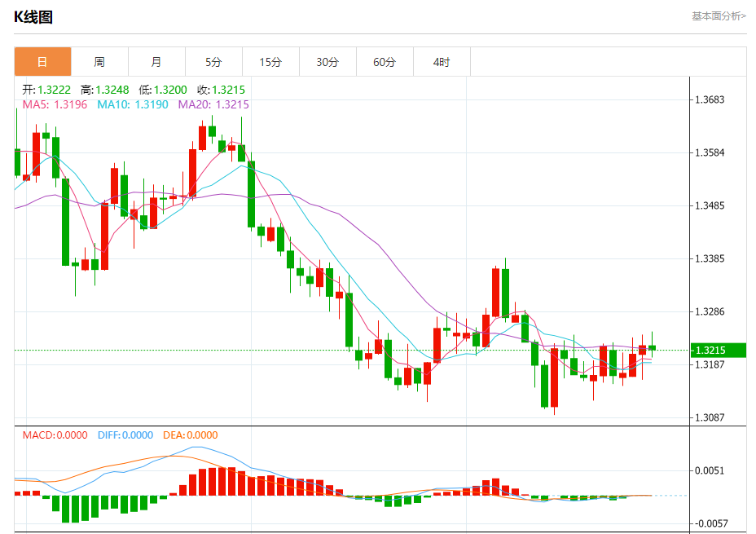
Task: Open the 60分 interval tab
Action: point(385,62)
